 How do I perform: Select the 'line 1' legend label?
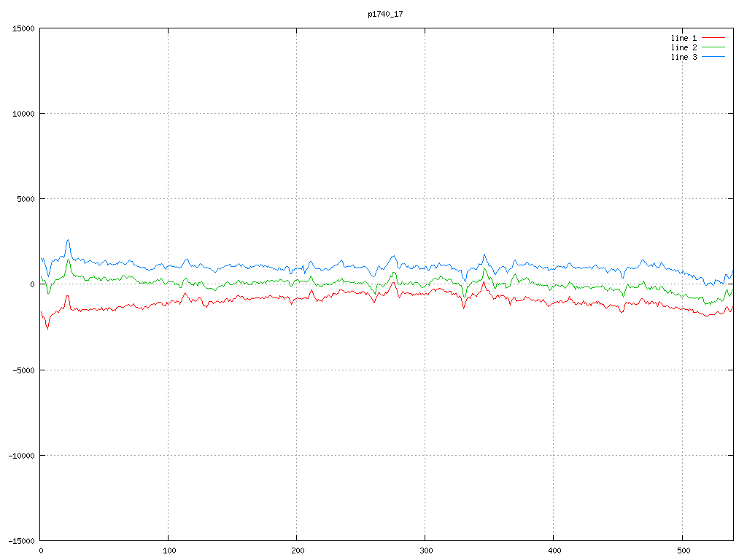pos(684,38)
